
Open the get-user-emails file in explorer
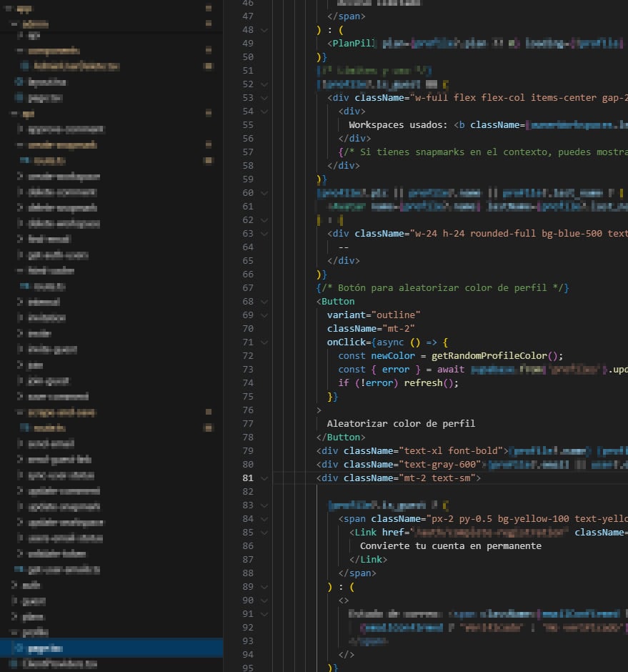tap(63, 570)
